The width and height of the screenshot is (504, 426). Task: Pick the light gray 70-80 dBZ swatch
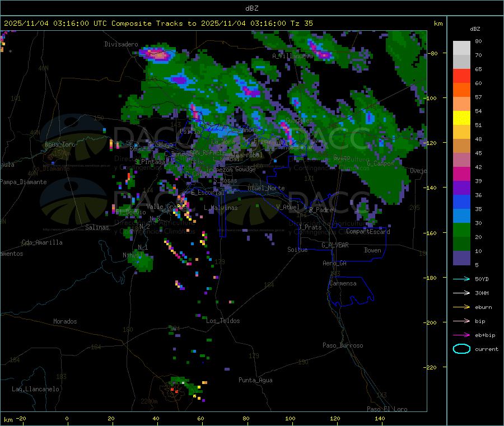(x=461, y=48)
